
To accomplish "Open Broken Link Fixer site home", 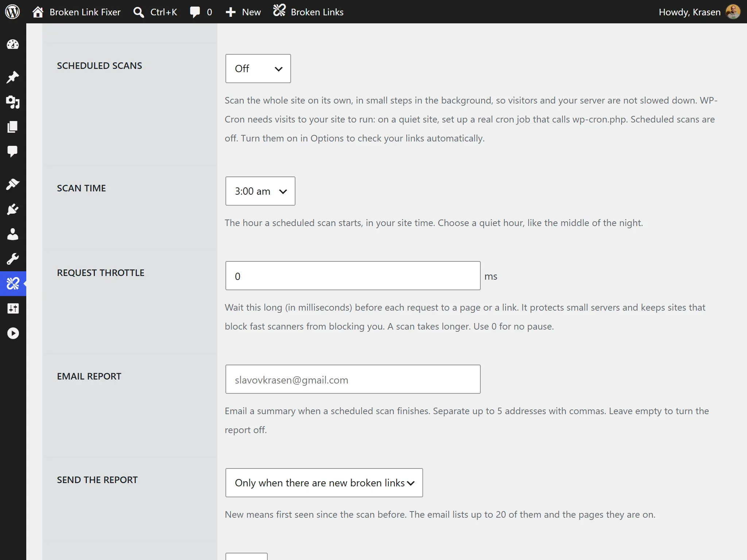I will (76, 12).
